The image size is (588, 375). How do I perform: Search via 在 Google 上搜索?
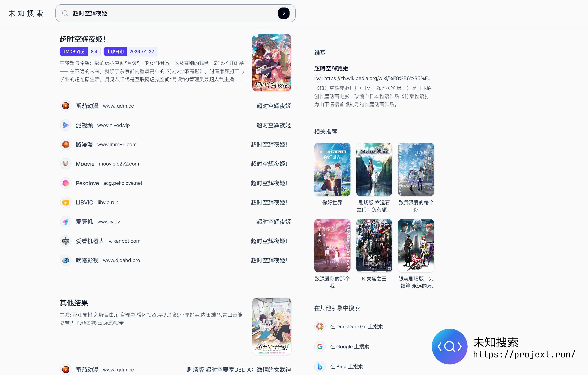349,347
